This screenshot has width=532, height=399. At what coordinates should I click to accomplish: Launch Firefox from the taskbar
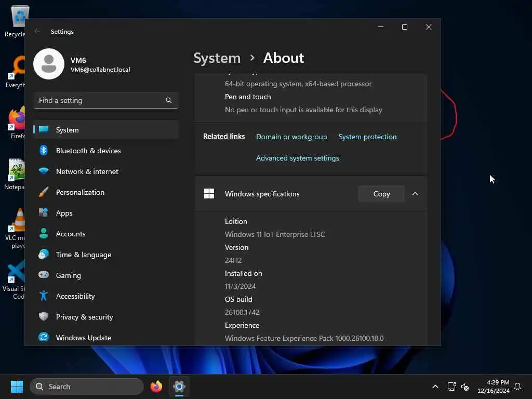click(x=156, y=387)
